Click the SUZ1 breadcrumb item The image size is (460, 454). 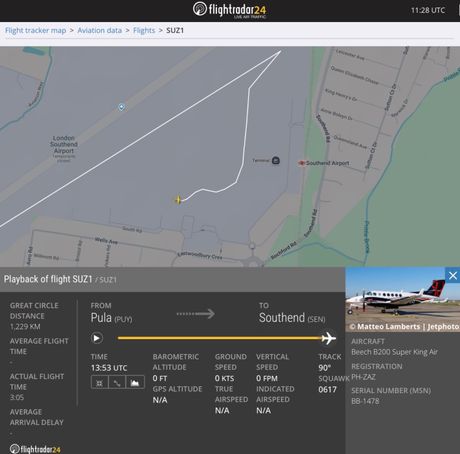coord(175,30)
